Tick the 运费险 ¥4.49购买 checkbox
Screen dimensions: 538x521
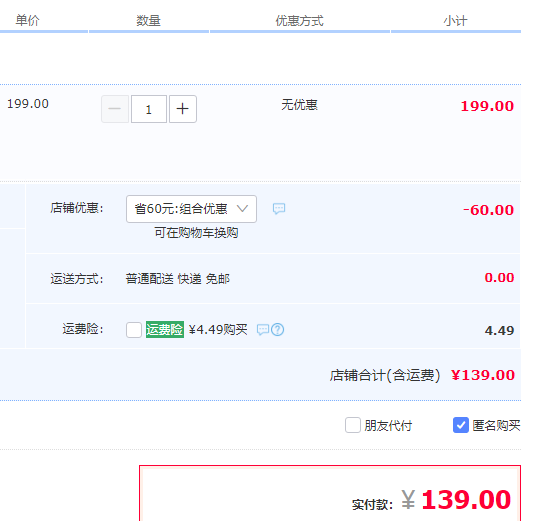(134, 330)
